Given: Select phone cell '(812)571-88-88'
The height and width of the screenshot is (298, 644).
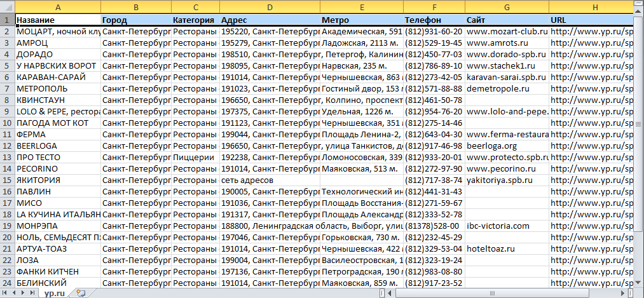Looking at the screenshot, I should (x=434, y=89).
